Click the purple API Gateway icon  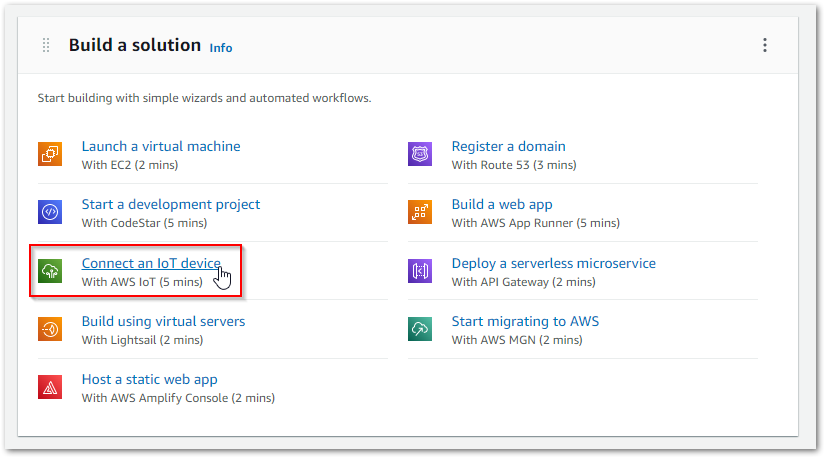420,271
